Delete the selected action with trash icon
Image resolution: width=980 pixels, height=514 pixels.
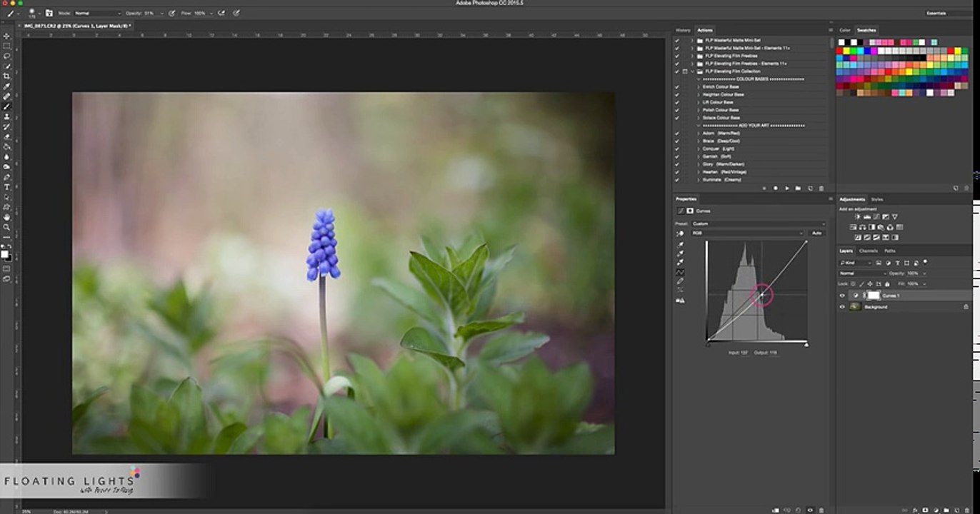[x=822, y=188]
